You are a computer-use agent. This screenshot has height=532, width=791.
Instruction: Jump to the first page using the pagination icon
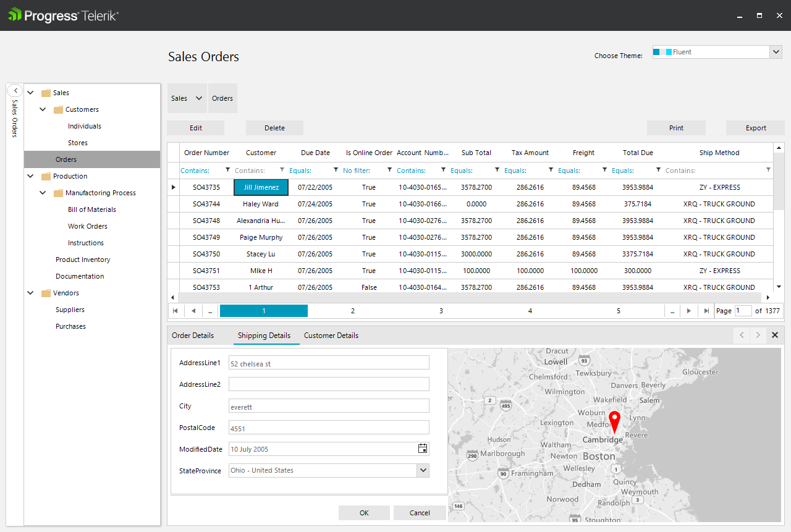[176, 311]
